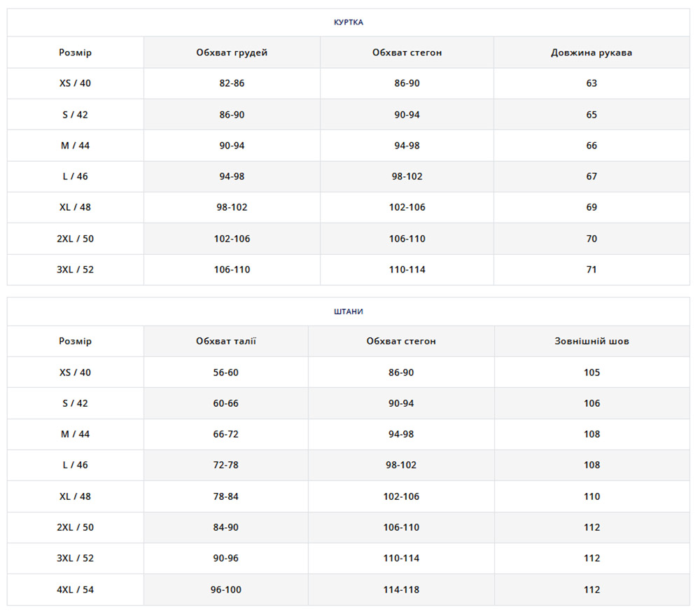Select the Зовнішній шов column header
The image size is (700, 614).
tap(591, 341)
